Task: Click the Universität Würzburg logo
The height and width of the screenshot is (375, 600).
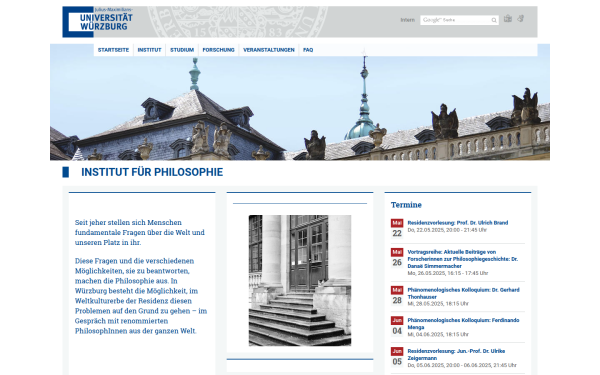Action: click(98, 21)
